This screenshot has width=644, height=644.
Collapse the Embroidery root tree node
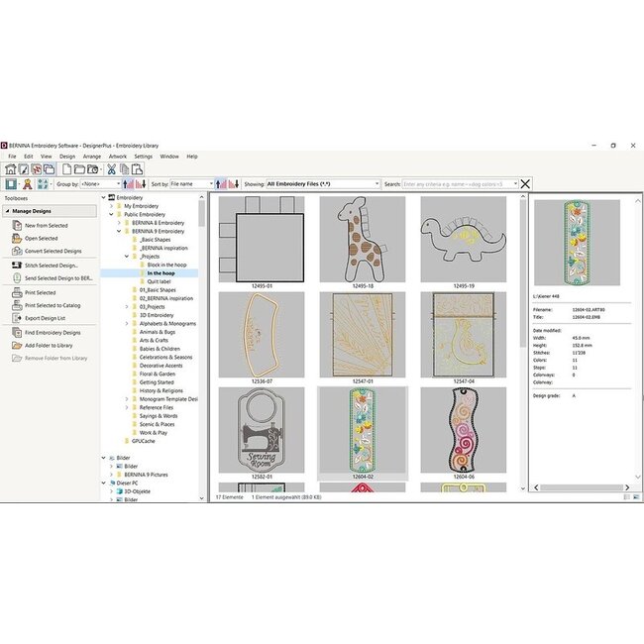(x=103, y=197)
